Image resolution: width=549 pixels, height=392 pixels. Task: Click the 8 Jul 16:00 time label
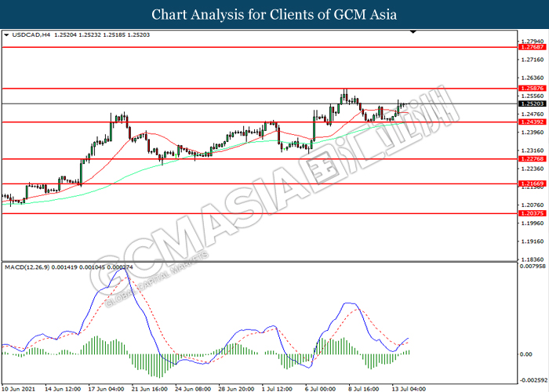363,389
